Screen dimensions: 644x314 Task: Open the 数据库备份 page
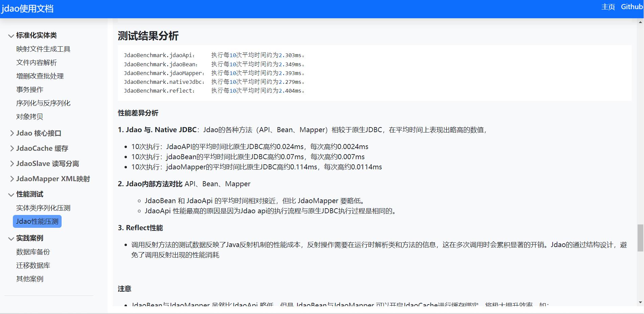(x=33, y=252)
